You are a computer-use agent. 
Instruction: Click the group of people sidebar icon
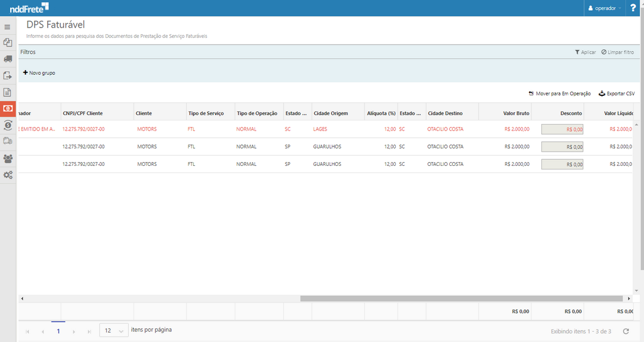click(8, 159)
